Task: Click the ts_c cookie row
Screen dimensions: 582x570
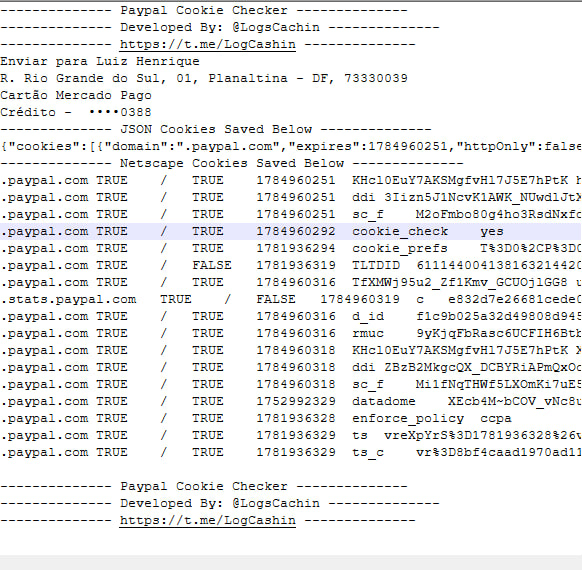Action: [291, 453]
